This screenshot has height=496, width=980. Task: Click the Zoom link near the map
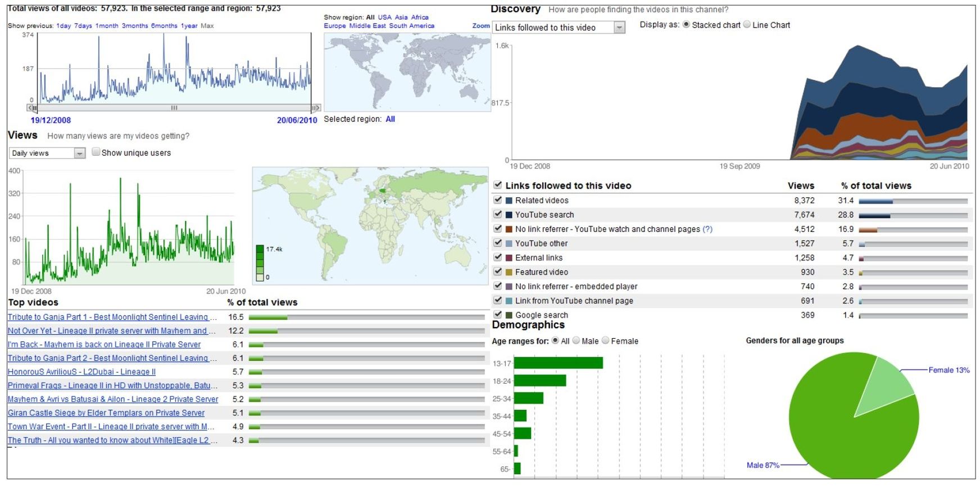[x=481, y=26]
